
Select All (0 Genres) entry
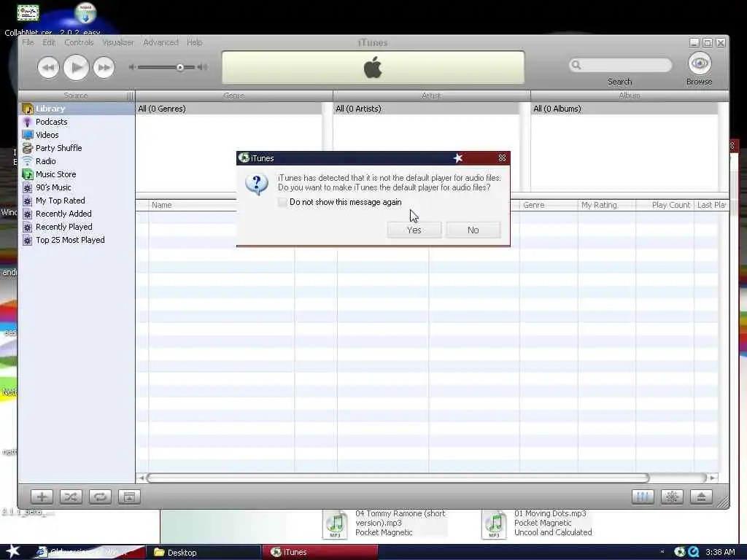pyautogui.click(x=228, y=109)
